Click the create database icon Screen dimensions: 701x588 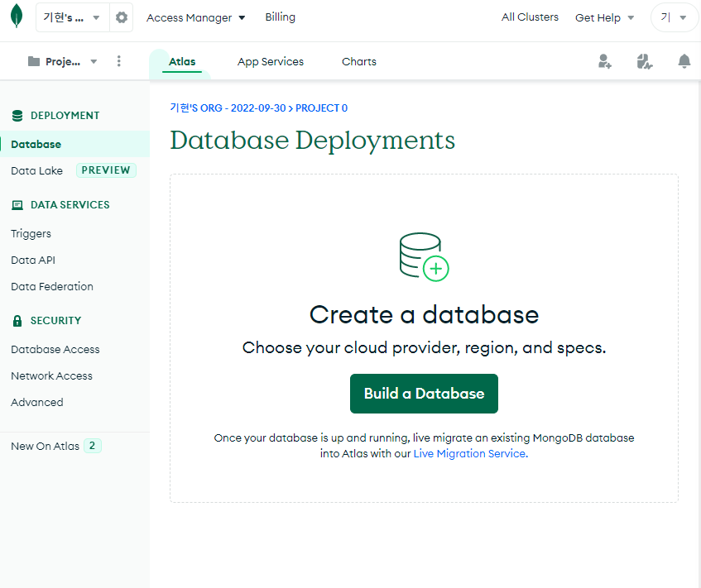[x=425, y=257]
